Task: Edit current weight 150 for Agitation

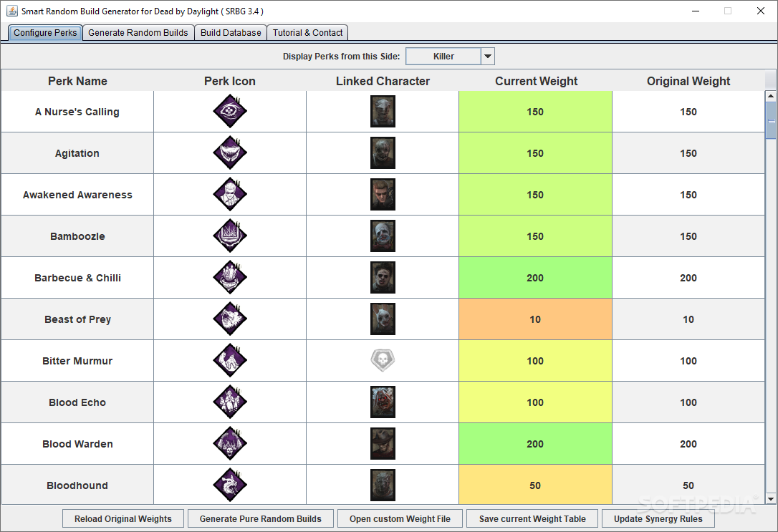Action: [535, 153]
